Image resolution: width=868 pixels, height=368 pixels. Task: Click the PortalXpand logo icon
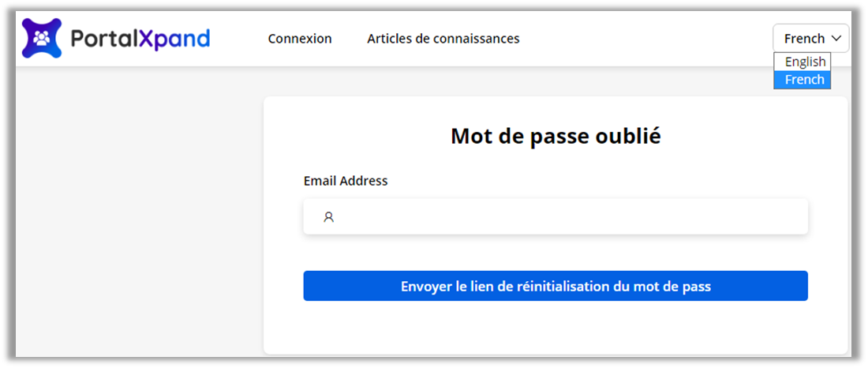(x=42, y=38)
